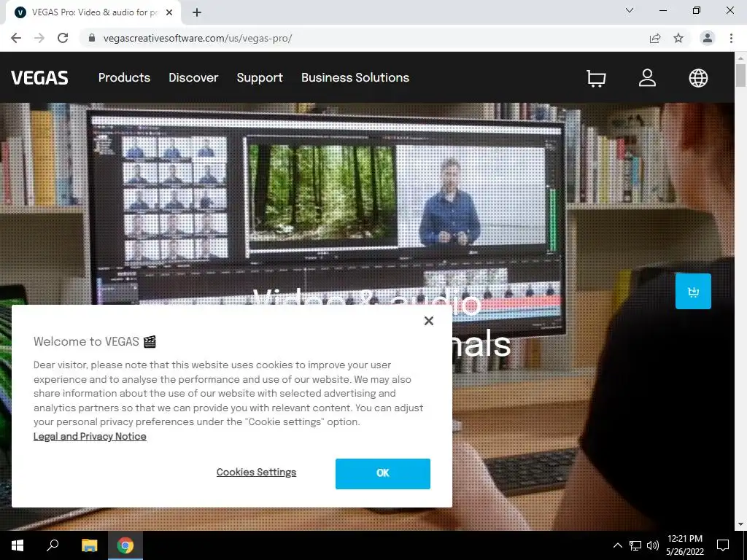Open Chrome three-dot menu

click(x=731, y=38)
